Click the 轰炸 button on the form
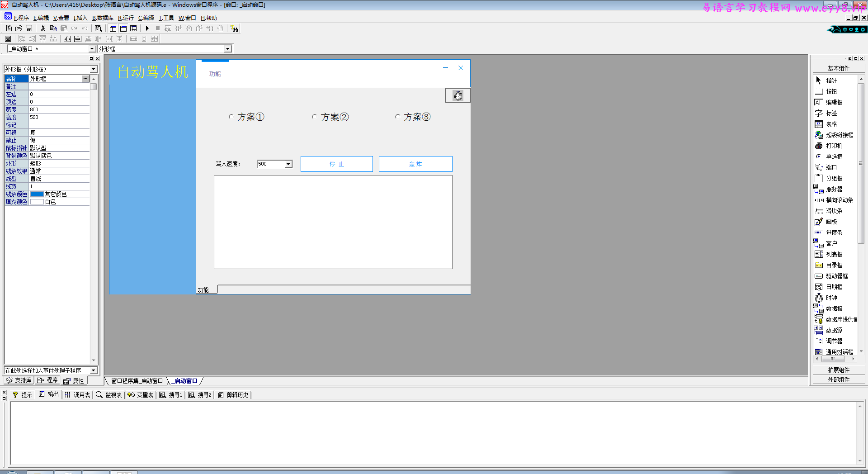 click(415, 164)
